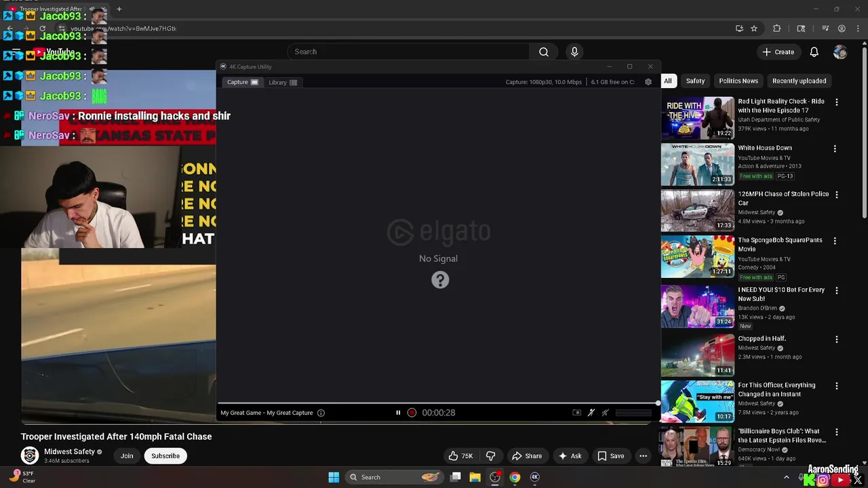Save the video to a playlist
Viewport: 868px width, 488px height.
tap(610, 456)
